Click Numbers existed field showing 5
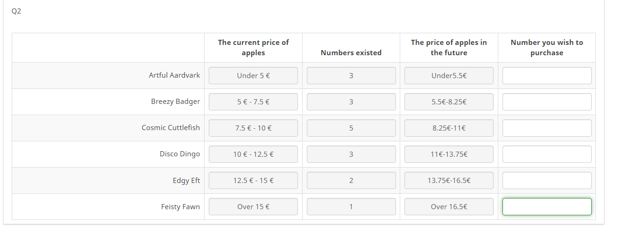 351,128
